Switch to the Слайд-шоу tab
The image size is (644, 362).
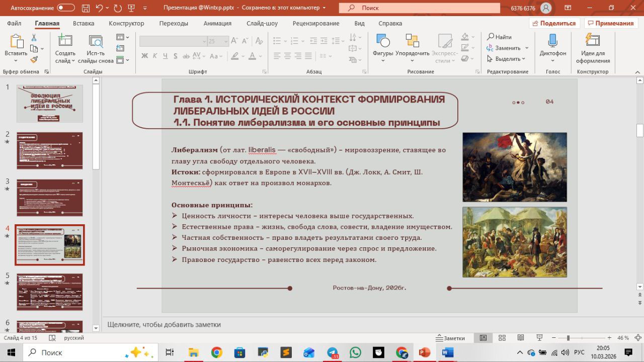click(x=262, y=23)
